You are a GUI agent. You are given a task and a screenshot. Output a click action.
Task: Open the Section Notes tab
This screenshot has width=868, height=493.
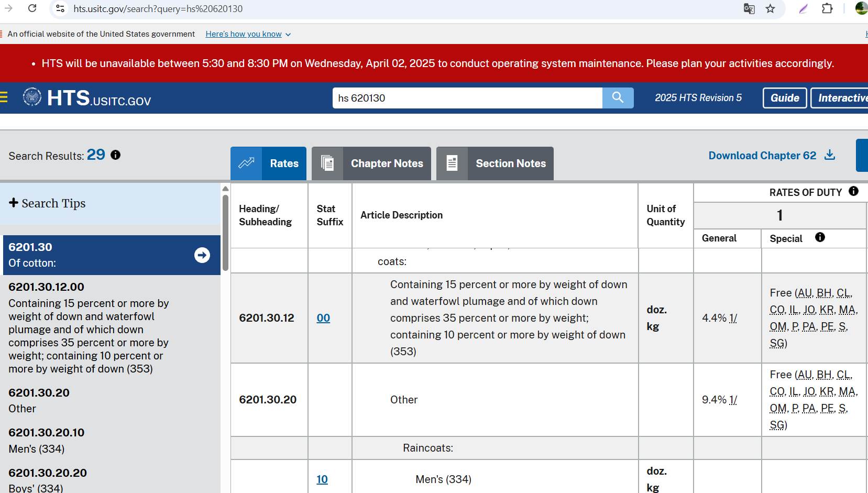pos(495,163)
